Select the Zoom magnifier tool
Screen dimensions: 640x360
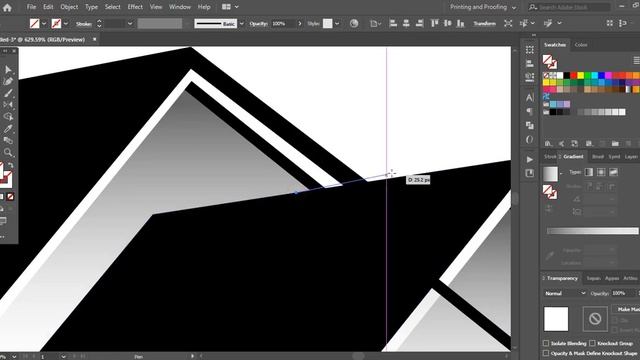pos(8,152)
